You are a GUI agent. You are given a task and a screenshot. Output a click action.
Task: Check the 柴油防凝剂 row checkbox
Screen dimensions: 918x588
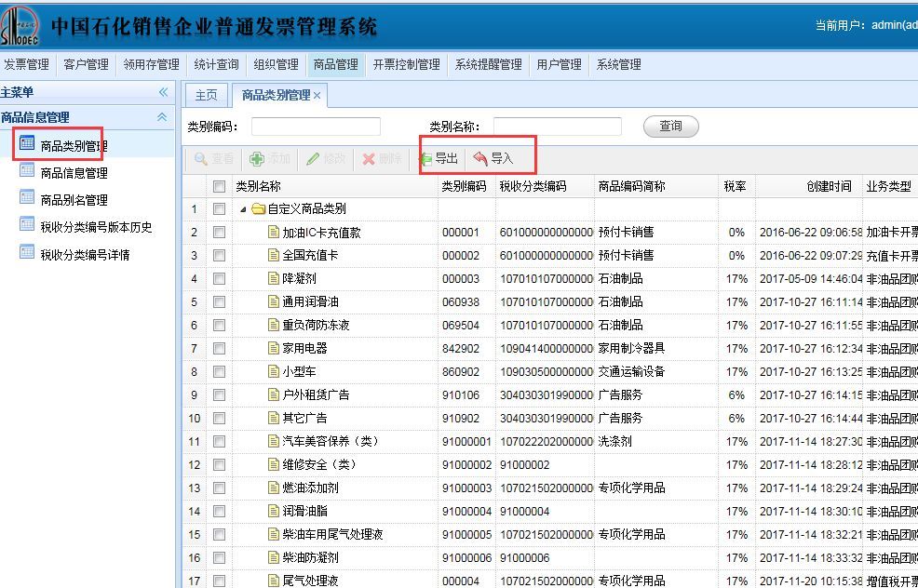[219, 557]
